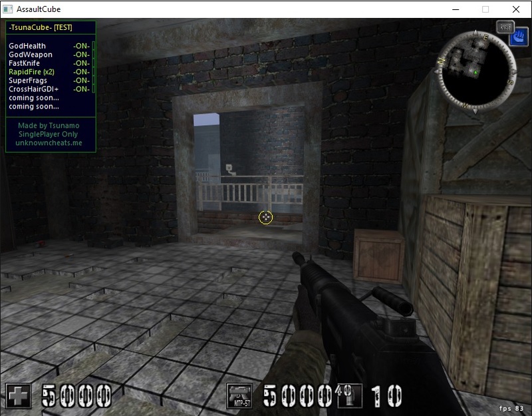Click the ammo count 5000 beside MTP-57
The height and width of the screenshot is (416, 532).
(x=297, y=395)
